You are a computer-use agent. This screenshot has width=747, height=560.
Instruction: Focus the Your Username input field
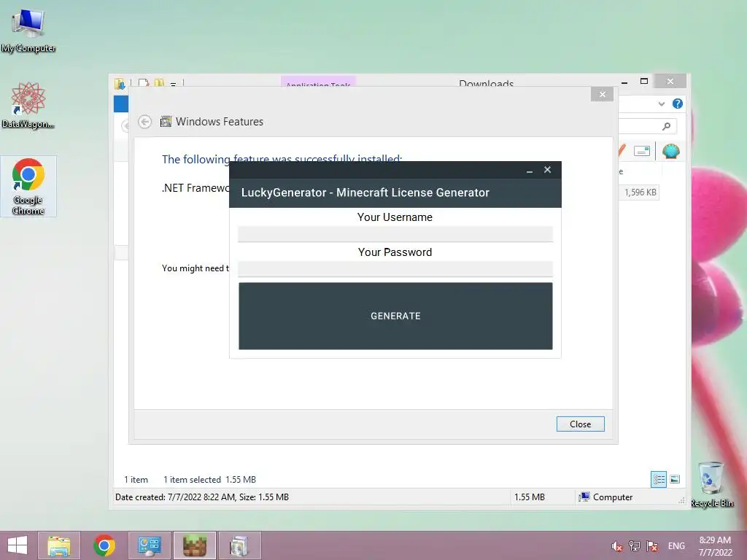(395, 234)
